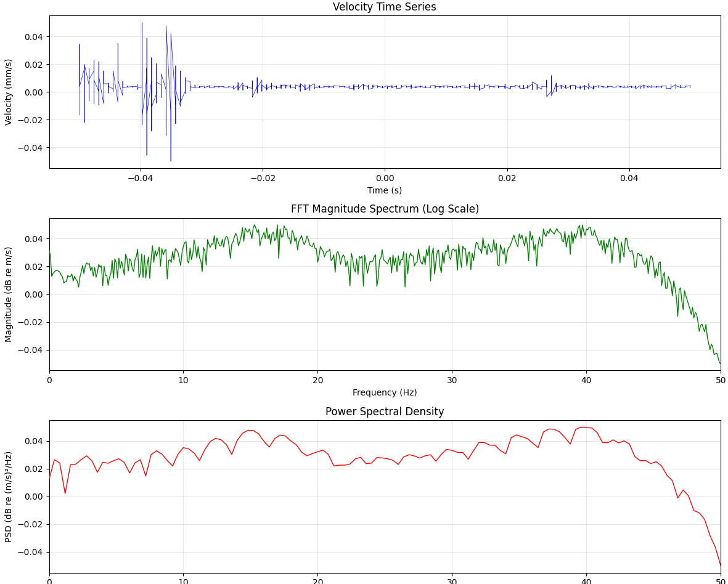Click the 0.00 tick on the Time axis
The image size is (728, 584).
tap(385, 177)
